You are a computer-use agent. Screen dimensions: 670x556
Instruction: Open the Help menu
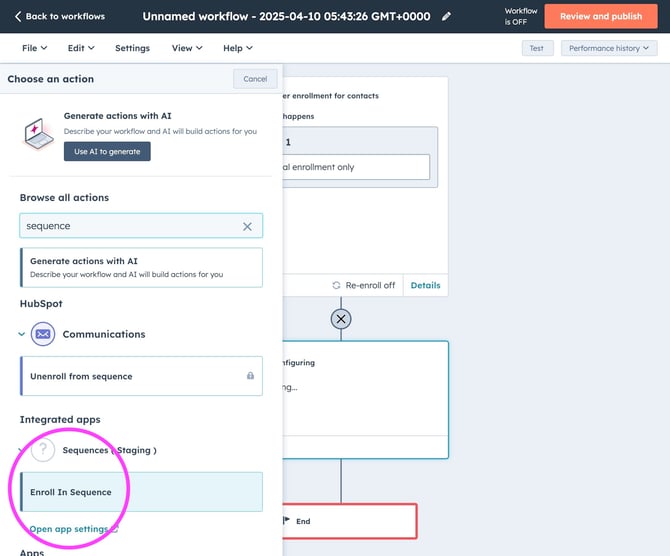click(x=238, y=48)
